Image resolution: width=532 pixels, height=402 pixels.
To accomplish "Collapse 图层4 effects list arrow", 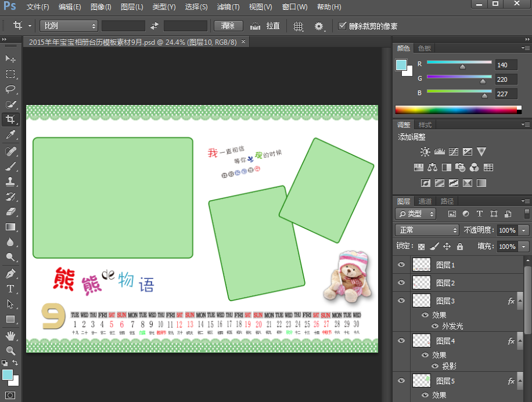I will pyautogui.click(x=520, y=341).
